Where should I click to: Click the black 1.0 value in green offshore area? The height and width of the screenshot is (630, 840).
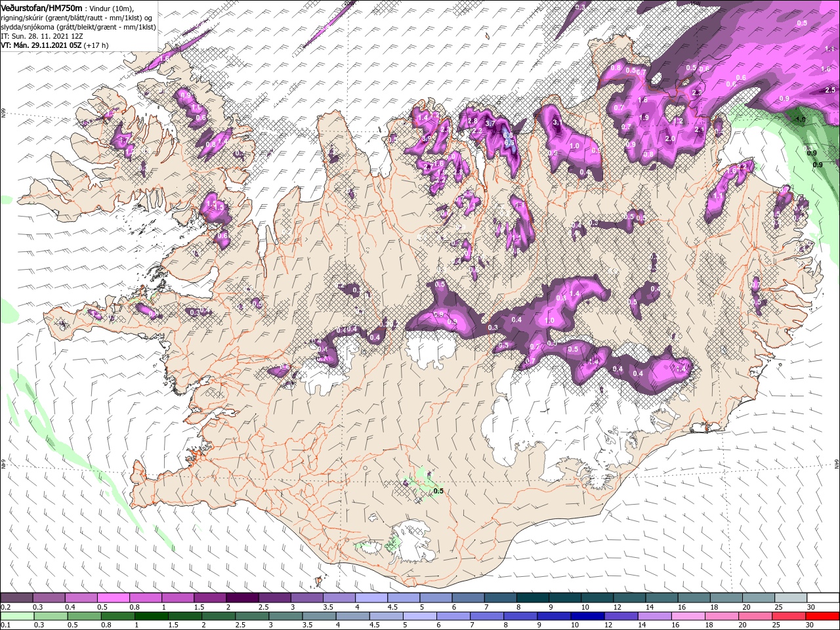click(x=801, y=119)
